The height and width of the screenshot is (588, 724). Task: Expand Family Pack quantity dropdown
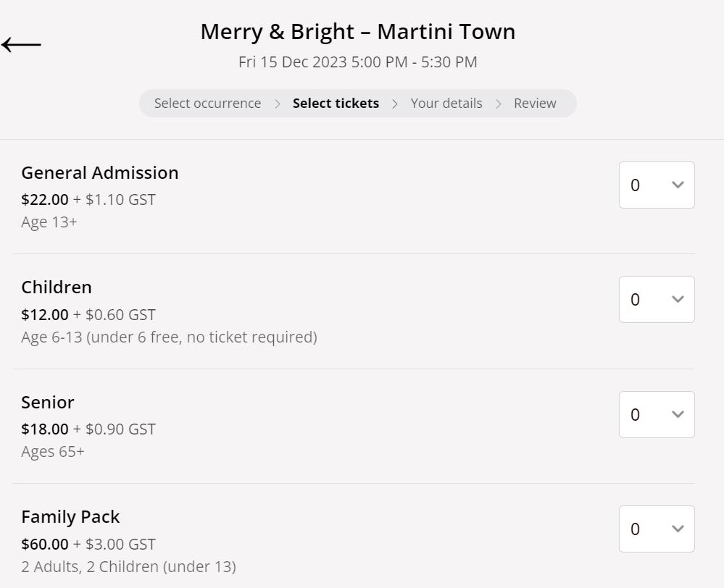click(x=657, y=529)
